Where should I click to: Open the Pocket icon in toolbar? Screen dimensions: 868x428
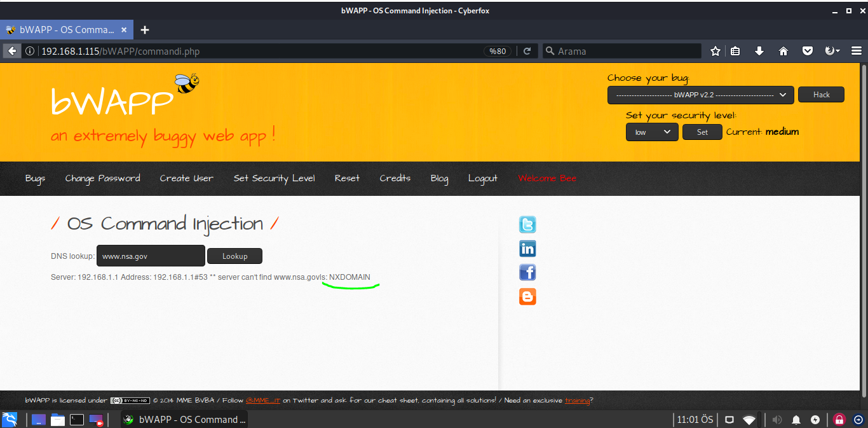808,51
